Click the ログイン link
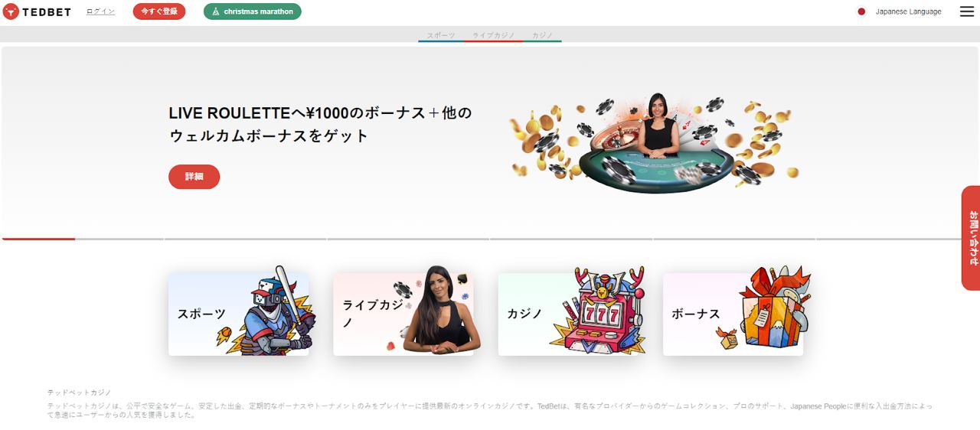The width and height of the screenshot is (980, 430). (x=100, y=11)
